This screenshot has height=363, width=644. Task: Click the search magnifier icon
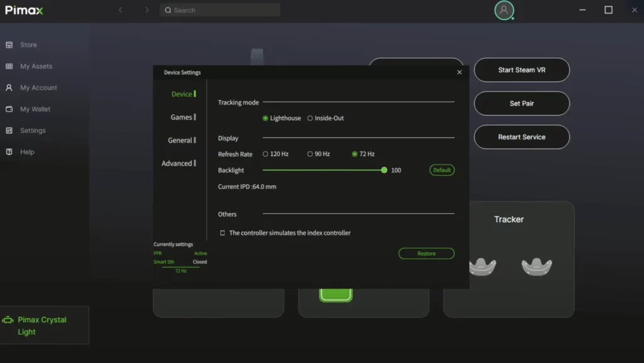click(x=168, y=10)
